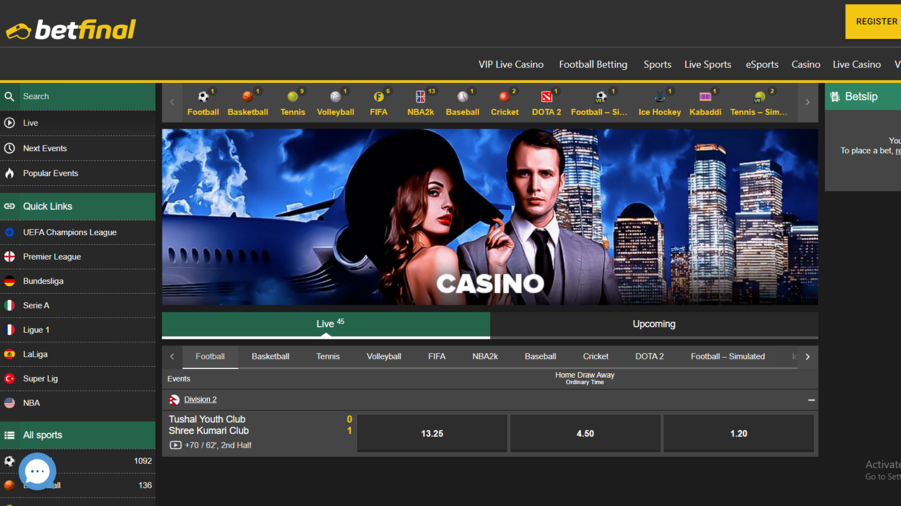Open the Kabaddi sport icon

[705, 98]
